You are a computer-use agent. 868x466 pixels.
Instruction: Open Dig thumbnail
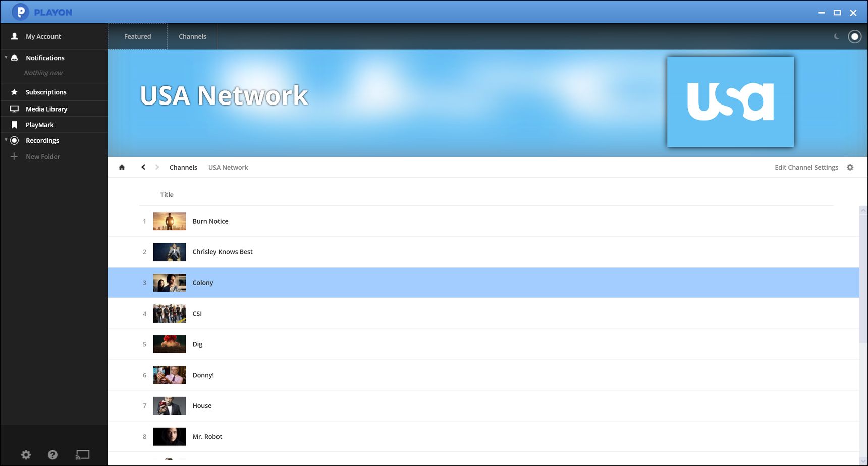[x=169, y=344]
